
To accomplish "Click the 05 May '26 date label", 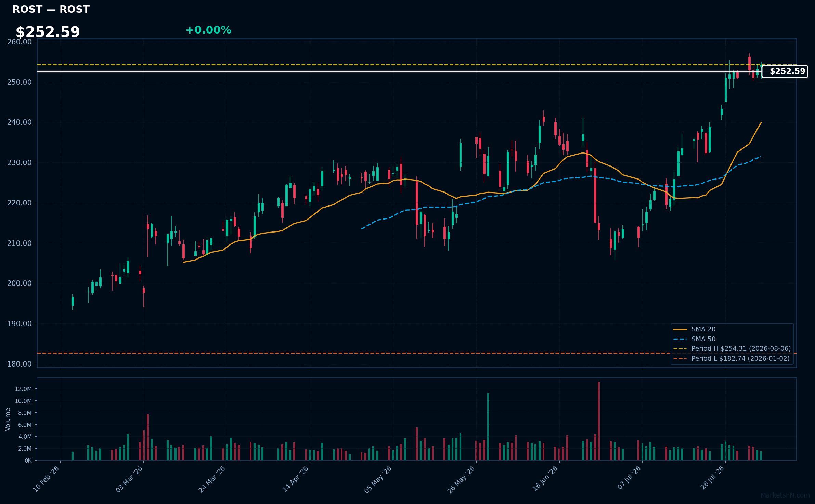I will [378, 479].
